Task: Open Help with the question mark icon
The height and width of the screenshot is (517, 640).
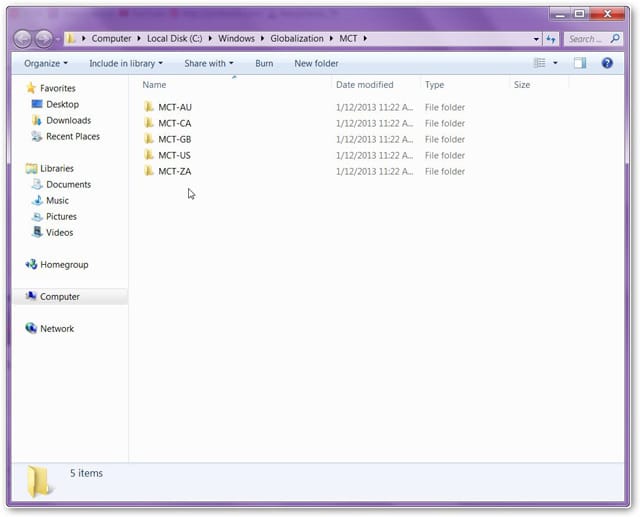Action: click(607, 63)
